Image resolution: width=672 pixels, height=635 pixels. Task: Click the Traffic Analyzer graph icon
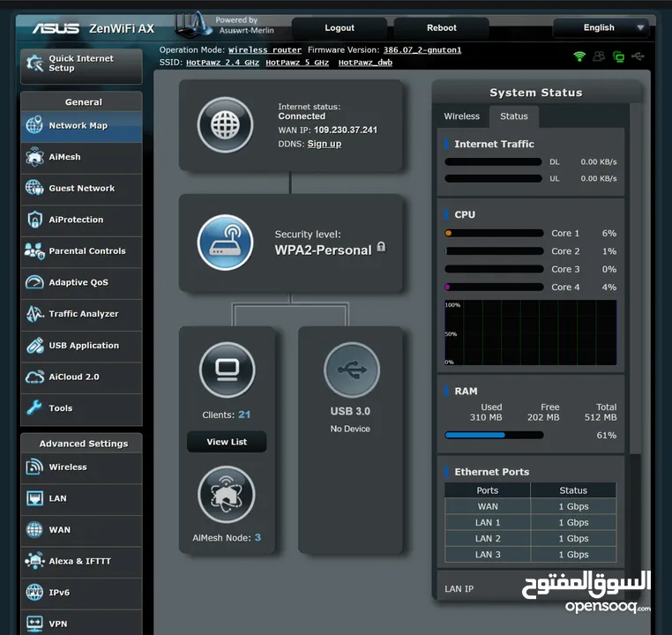click(34, 313)
